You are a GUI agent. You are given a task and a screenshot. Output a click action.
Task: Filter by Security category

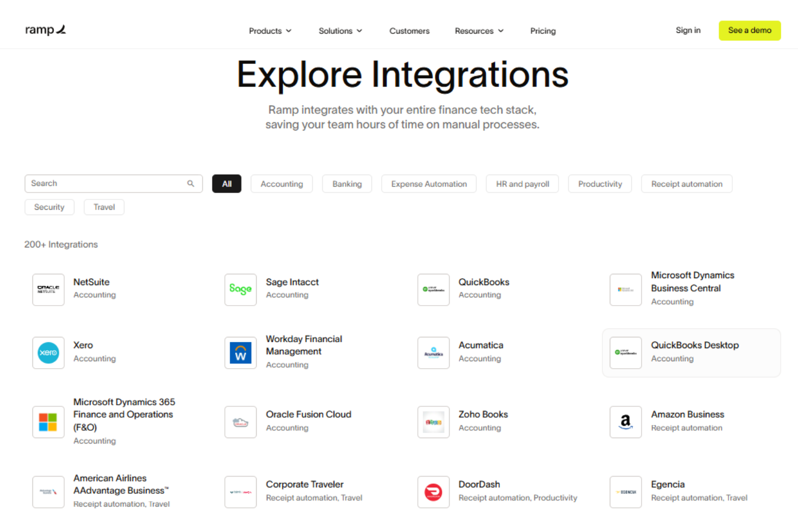[49, 207]
